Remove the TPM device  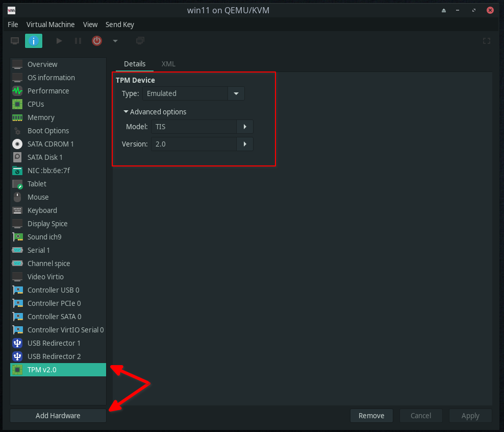pos(371,416)
